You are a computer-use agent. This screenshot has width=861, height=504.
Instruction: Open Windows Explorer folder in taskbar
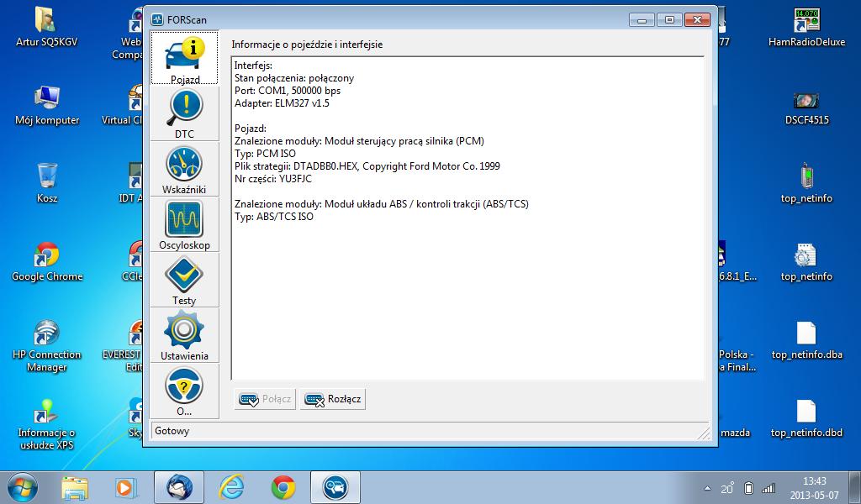click(75, 487)
